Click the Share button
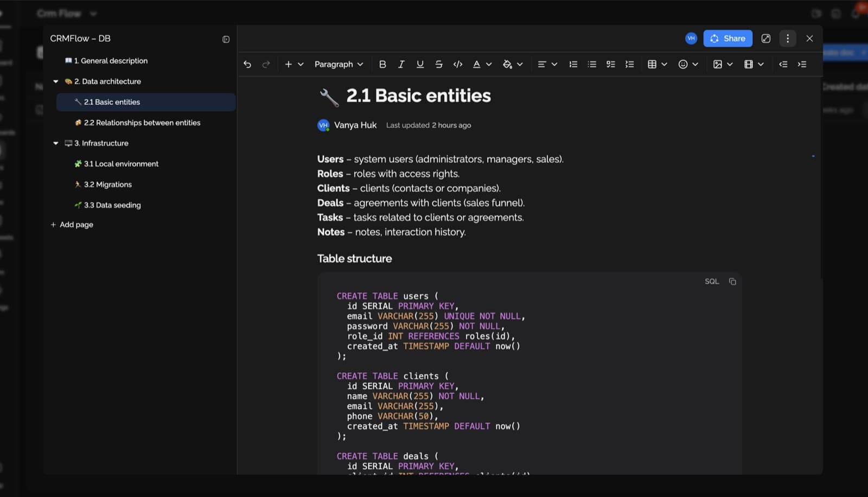The image size is (868, 497). tap(727, 39)
